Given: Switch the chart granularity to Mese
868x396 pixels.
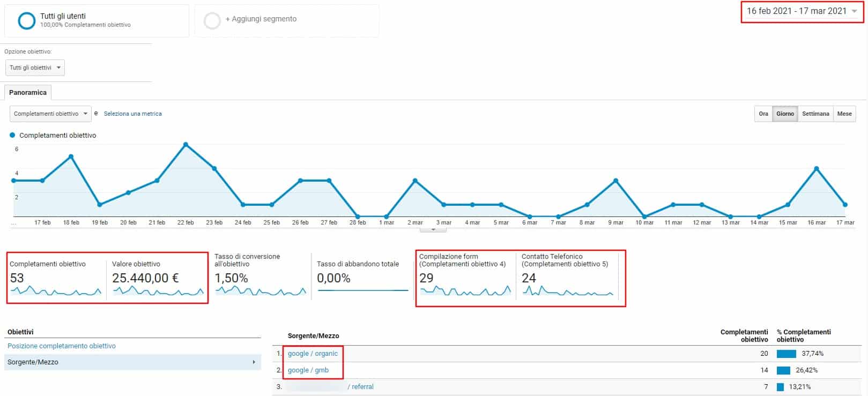Looking at the screenshot, I should (x=844, y=114).
